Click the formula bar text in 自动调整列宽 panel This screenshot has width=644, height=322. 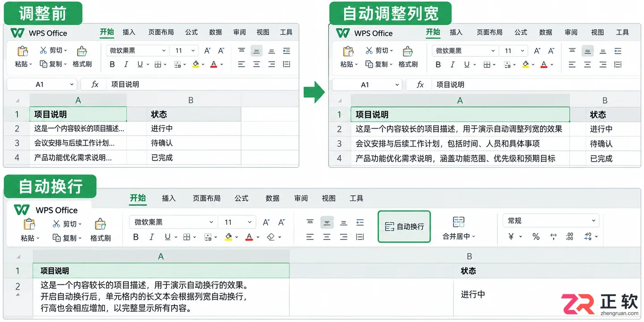pyautogui.click(x=450, y=85)
